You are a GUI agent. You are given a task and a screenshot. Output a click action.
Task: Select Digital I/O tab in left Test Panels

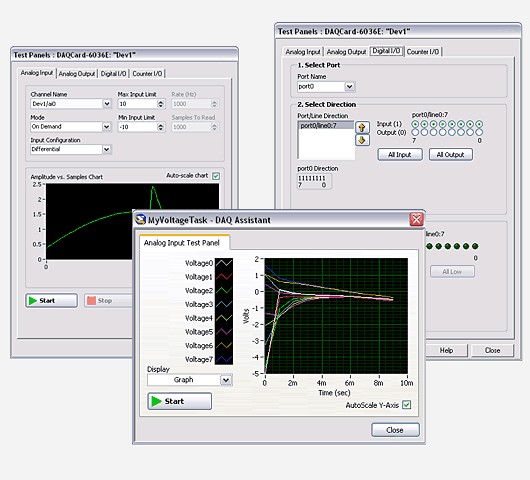(114, 74)
